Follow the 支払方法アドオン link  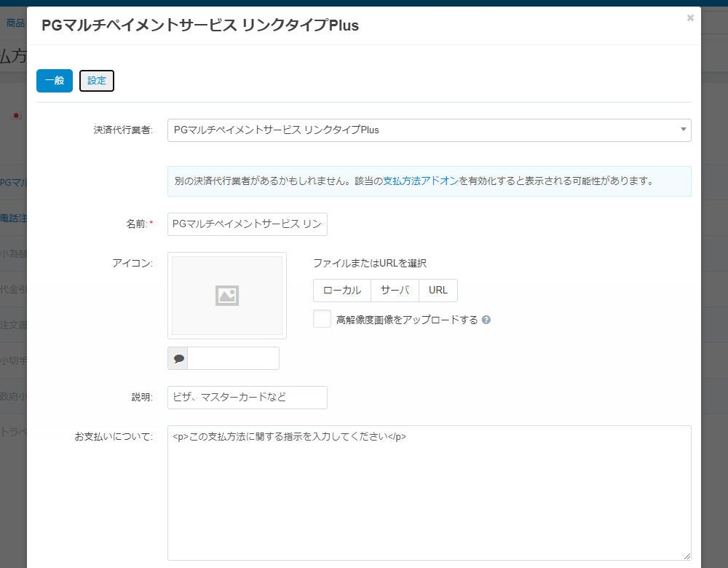click(421, 181)
